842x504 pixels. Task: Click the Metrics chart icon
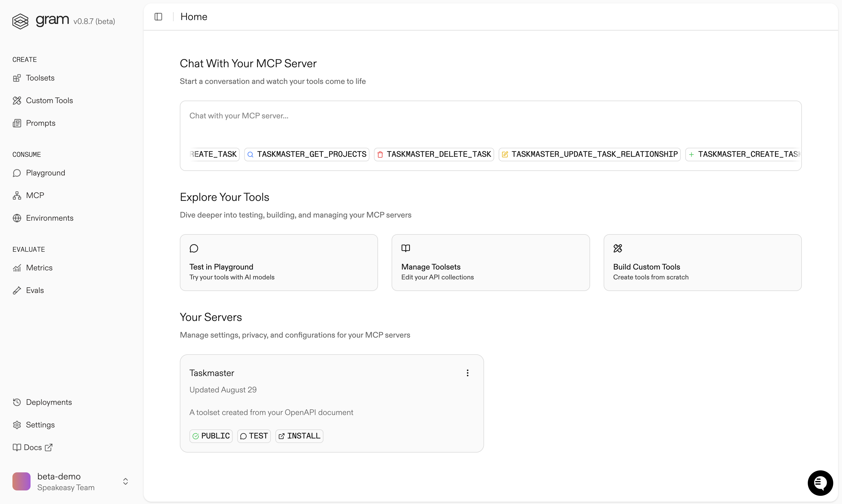click(x=17, y=268)
